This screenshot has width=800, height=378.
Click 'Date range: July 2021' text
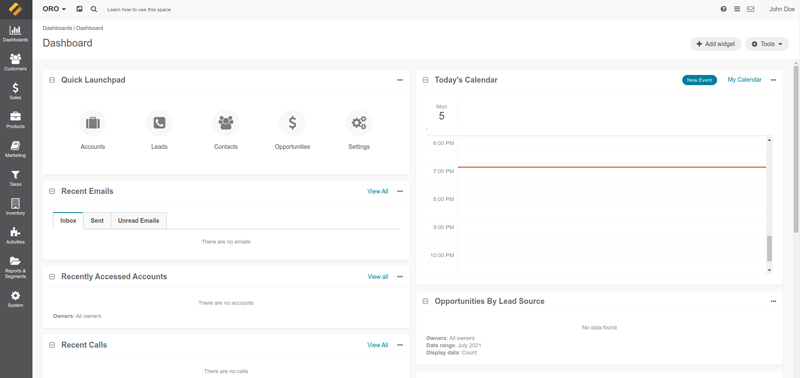point(454,345)
